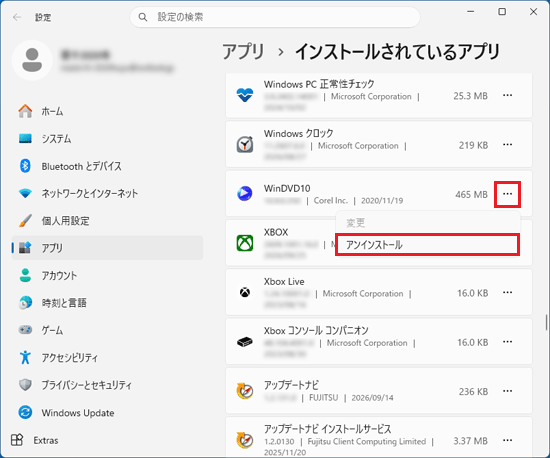Open プライバシーとセキュリティ shield icon
Screen dimensions: 550x458
click(25, 385)
